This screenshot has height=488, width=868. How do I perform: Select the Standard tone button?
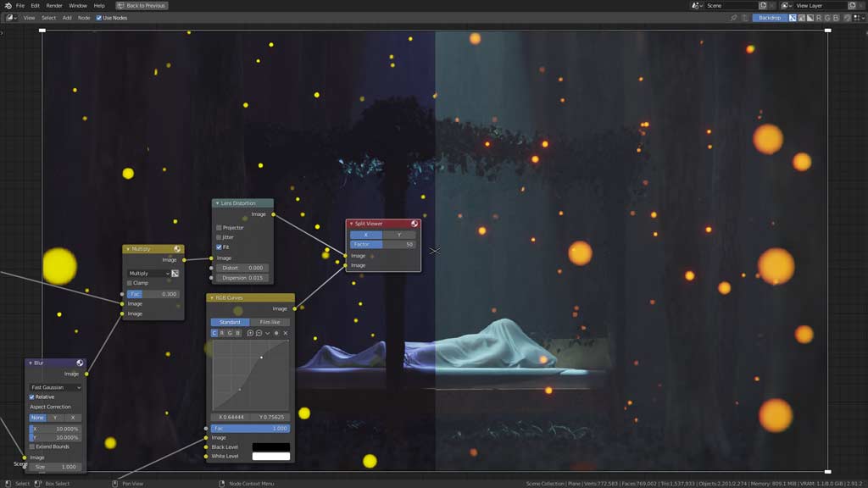230,322
